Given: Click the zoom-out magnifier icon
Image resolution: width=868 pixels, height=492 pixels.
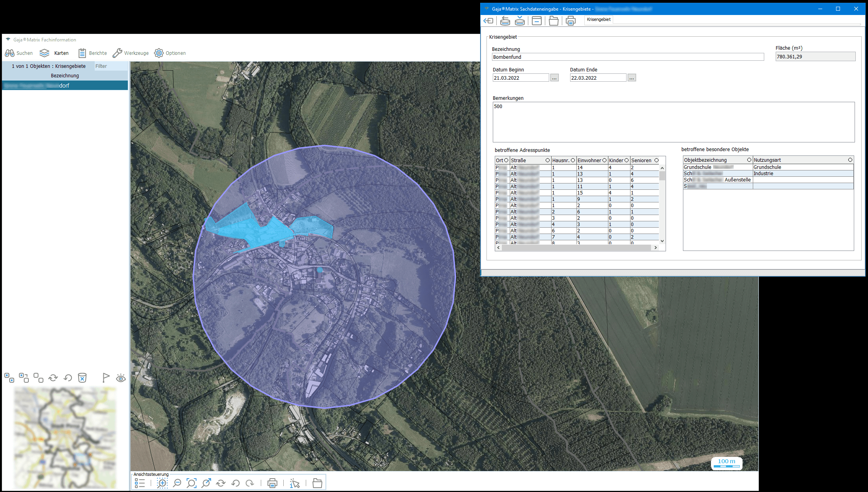Looking at the screenshot, I should (x=177, y=483).
